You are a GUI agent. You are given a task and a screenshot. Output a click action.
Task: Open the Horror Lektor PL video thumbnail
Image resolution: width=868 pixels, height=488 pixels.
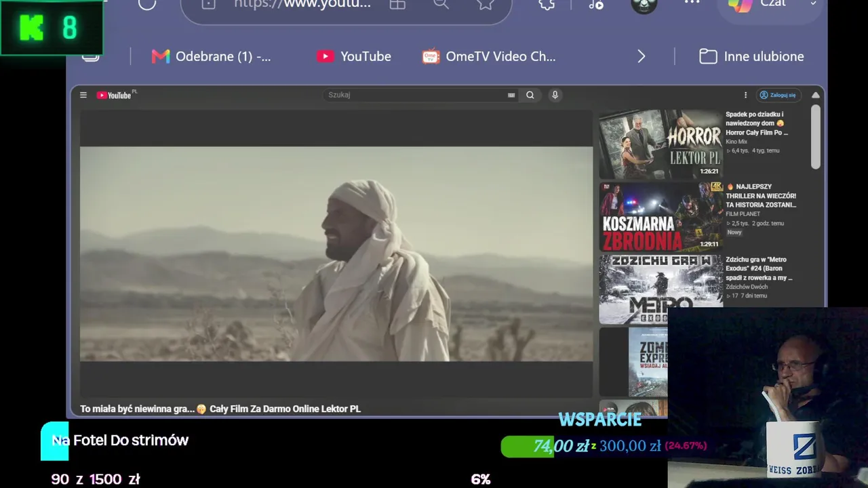(x=661, y=144)
